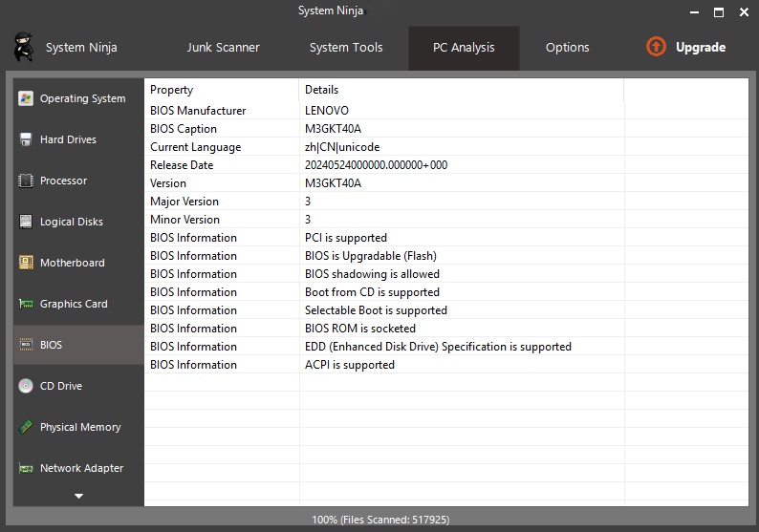The image size is (759, 532).
Task: Click the zh|CN|unicode value
Action: [x=342, y=147]
